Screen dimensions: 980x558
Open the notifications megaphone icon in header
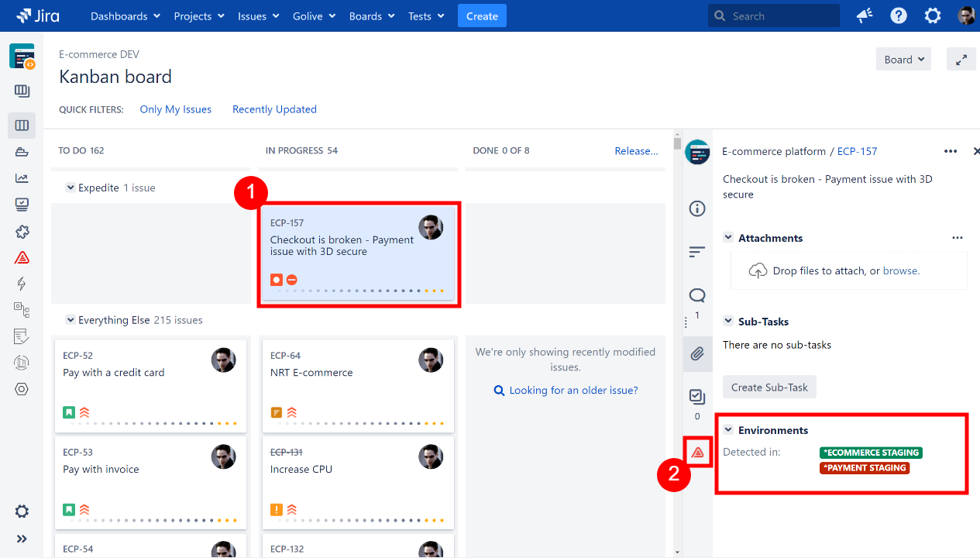[864, 15]
